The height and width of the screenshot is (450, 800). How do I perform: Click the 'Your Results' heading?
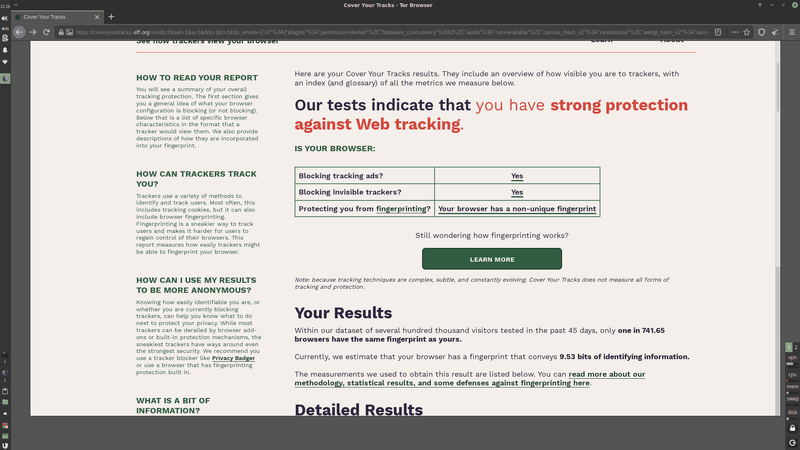pos(343,313)
